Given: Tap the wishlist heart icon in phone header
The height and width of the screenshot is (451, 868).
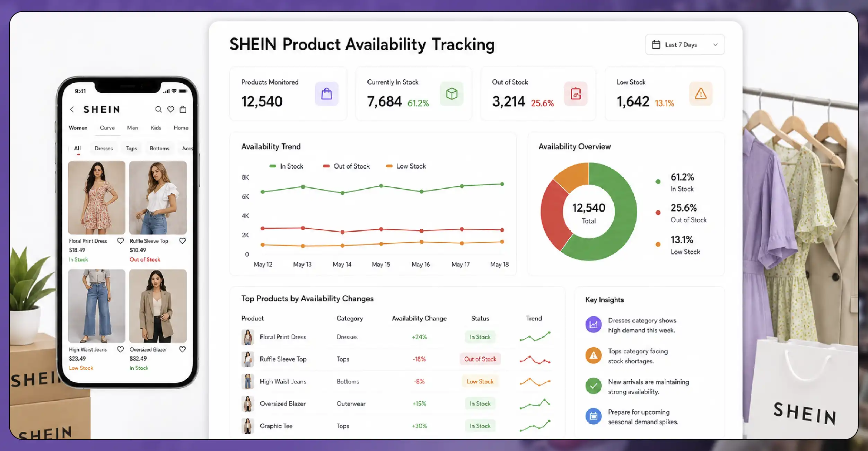Looking at the screenshot, I should pyautogui.click(x=170, y=109).
